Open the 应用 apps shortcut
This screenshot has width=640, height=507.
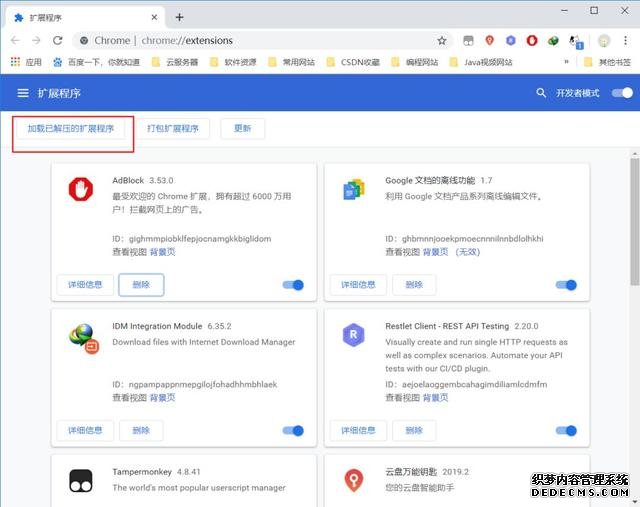26,62
